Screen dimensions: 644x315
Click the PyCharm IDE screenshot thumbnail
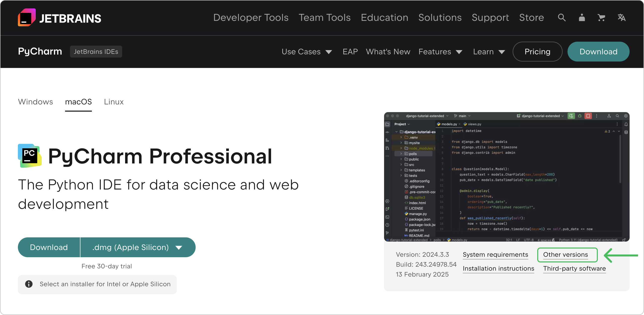point(506,177)
